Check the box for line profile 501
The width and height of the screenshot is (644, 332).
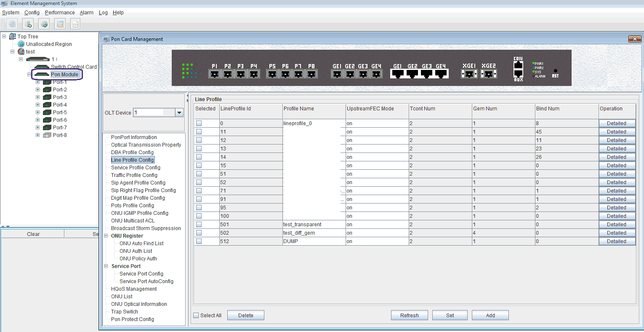(x=199, y=225)
